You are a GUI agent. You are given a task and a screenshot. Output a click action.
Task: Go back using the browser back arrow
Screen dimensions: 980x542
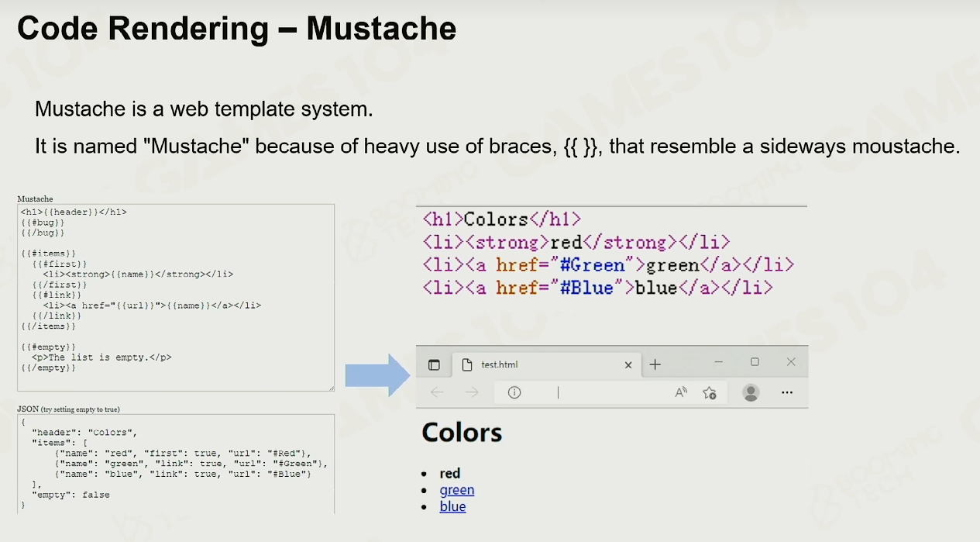437,392
